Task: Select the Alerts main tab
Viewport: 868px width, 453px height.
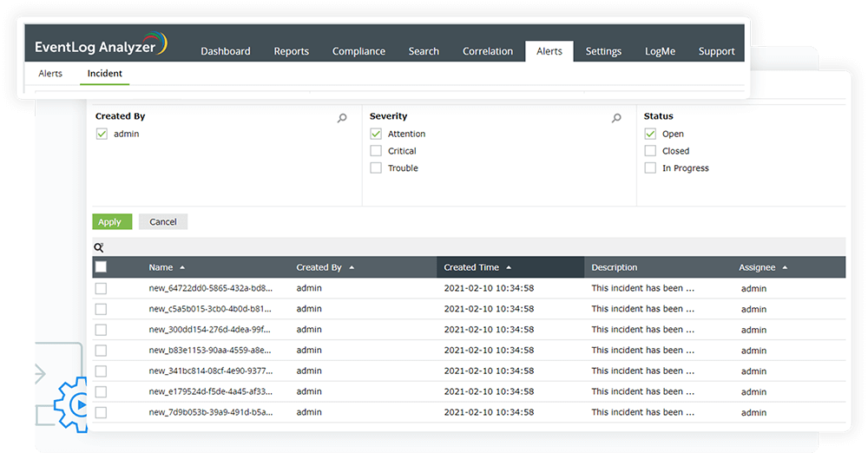Action: (x=549, y=51)
